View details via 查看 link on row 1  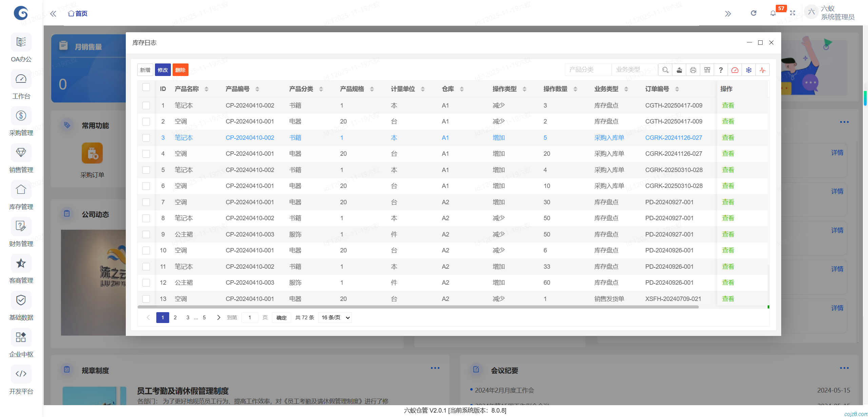(x=728, y=105)
